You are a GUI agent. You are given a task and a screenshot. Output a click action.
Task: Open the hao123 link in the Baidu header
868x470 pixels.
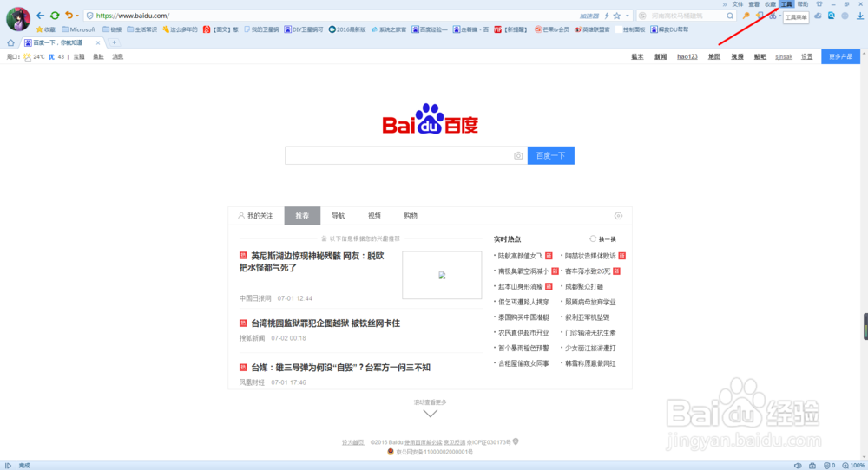point(687,57)
